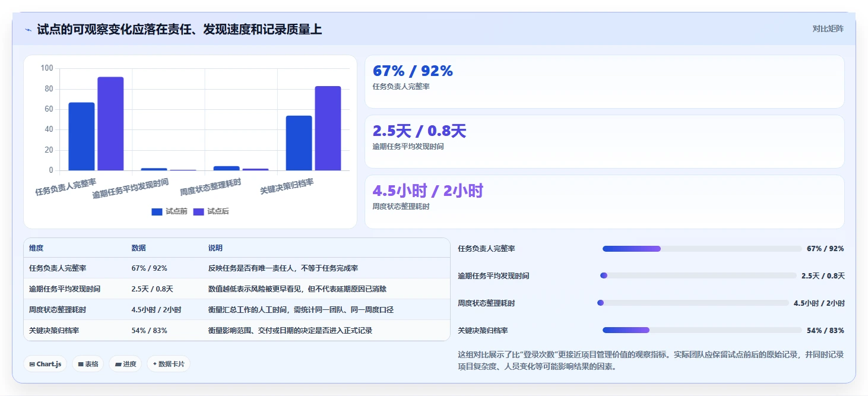Click the 进度 tag chip
This screenshot has width=868, height=396.
click(125, 364)
